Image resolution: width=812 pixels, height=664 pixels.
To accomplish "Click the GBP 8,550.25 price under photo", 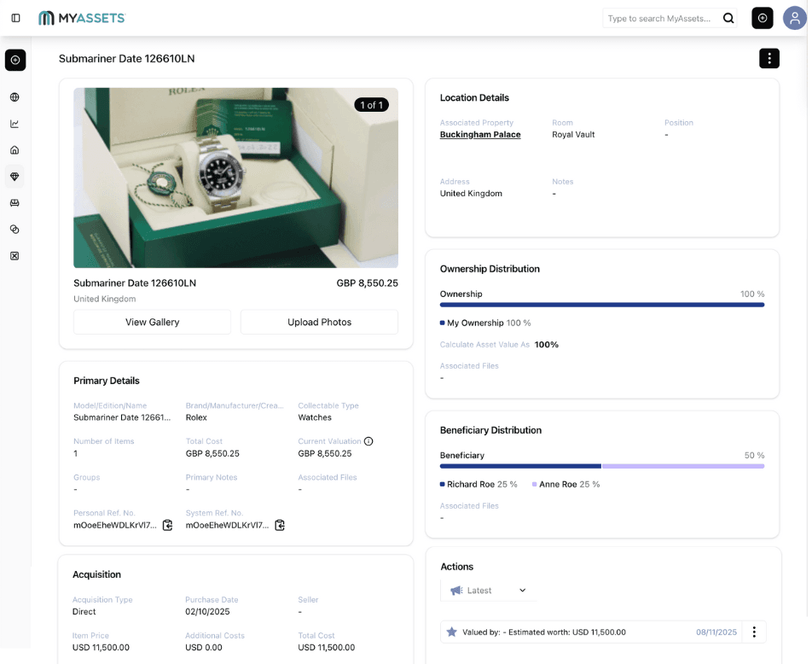I will point(367,283).
